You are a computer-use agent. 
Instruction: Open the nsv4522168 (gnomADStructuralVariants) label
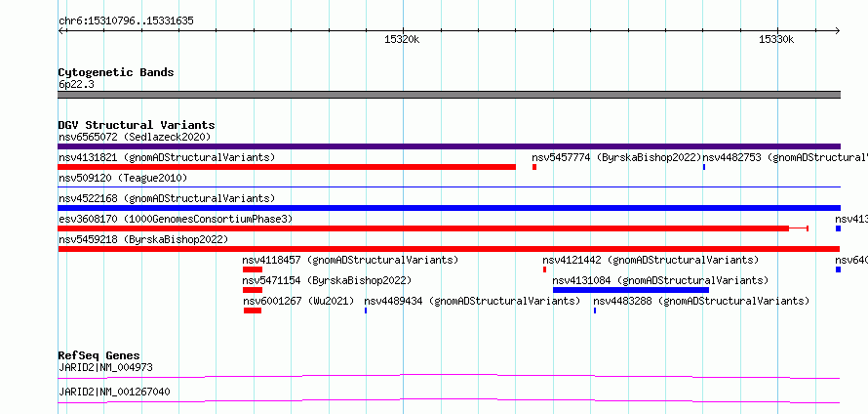(x=167, y=198)
